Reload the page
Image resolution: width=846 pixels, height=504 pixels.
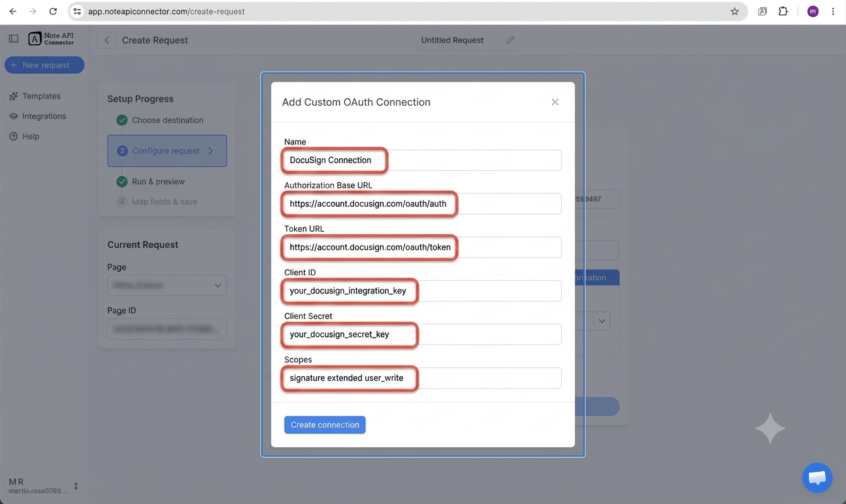(x=53, y=11)
